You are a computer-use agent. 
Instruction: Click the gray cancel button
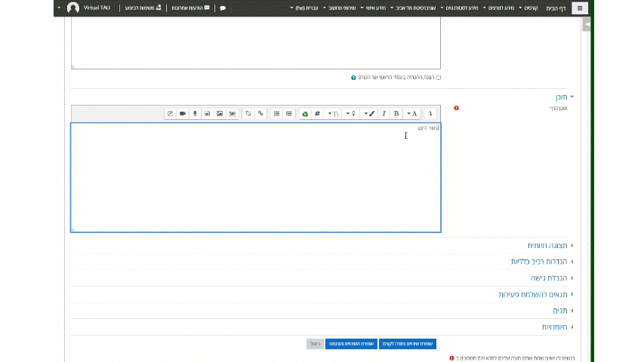click(x=315, y=344)
